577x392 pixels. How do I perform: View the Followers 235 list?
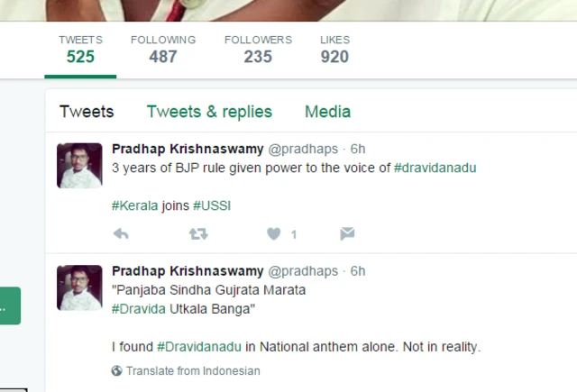click(x=258, y=50)
